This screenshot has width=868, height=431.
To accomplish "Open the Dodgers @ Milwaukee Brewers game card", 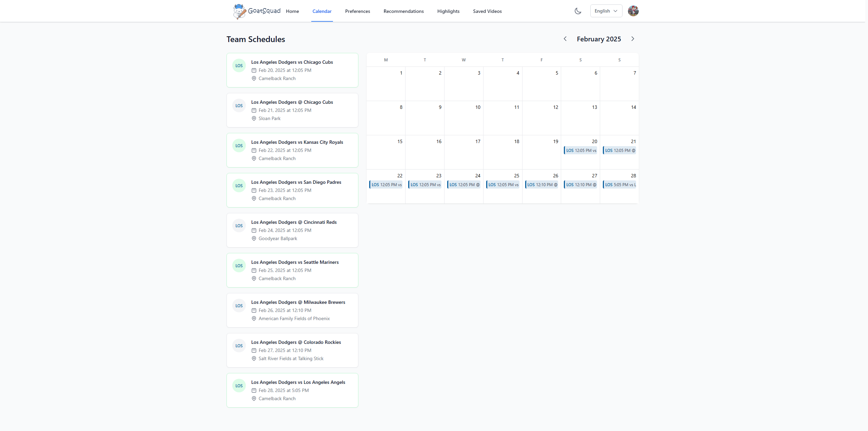I will point(292,310).
